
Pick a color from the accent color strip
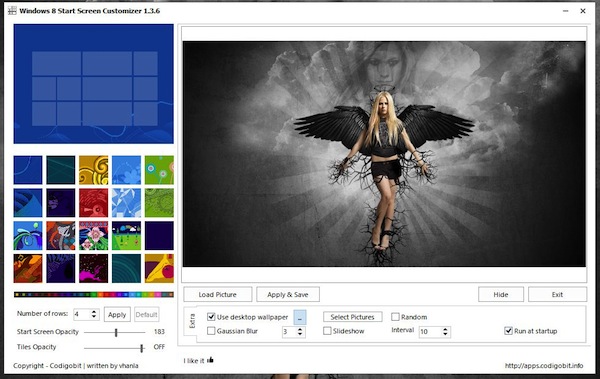click(94, 295)
